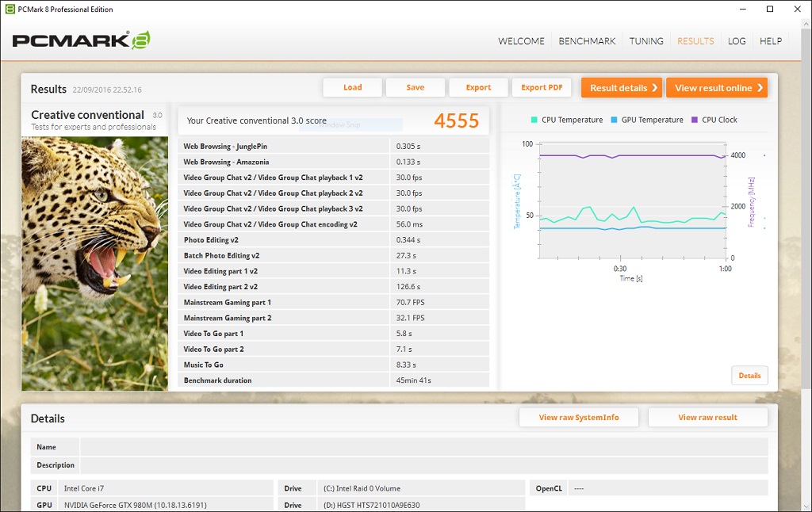Image resolution: width=812 pixels, height=512 pixels.
Task: Select the RESULTS tab
Action: [695, 41]
